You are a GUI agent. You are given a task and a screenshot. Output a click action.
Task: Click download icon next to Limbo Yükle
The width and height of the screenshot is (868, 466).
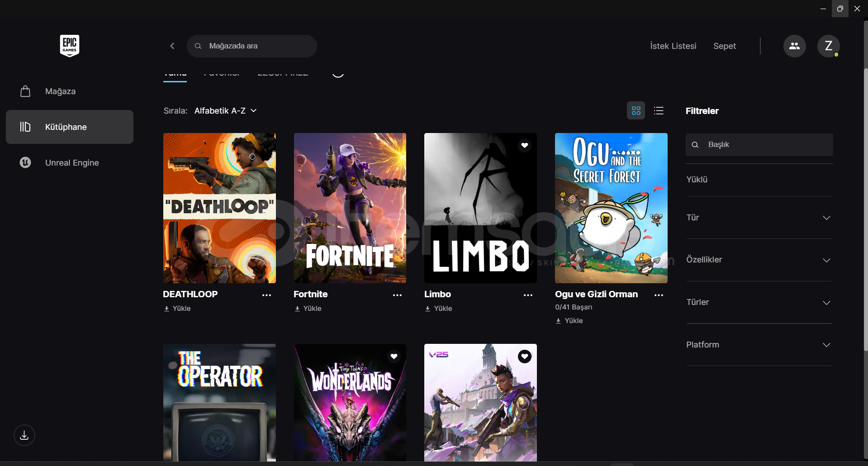click(427, 309)
